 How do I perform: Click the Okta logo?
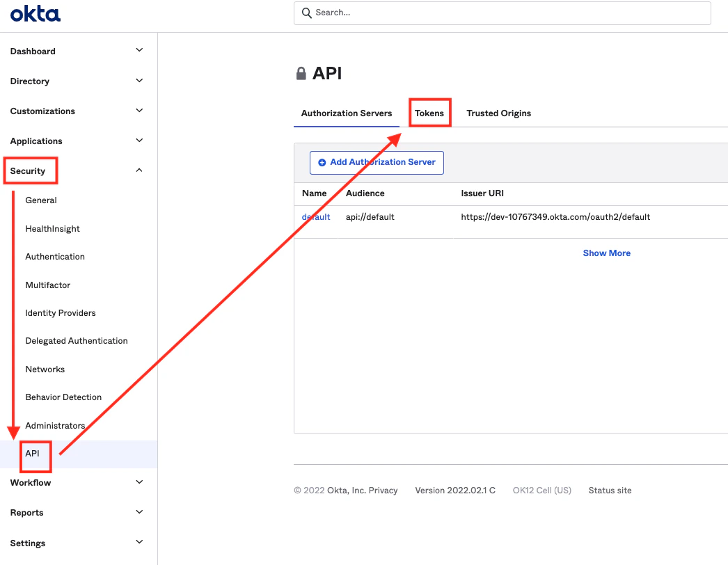coord(35,13)
